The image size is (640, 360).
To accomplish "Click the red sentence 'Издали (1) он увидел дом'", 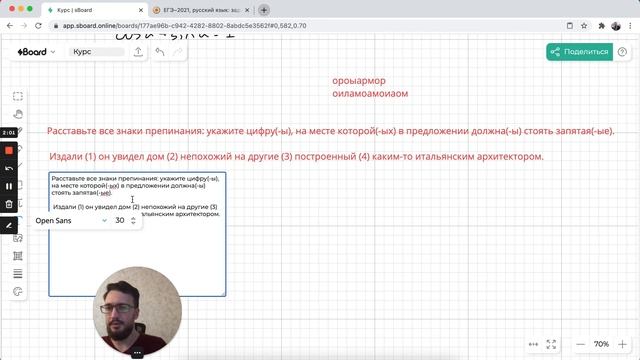I will tap(296, 156).
